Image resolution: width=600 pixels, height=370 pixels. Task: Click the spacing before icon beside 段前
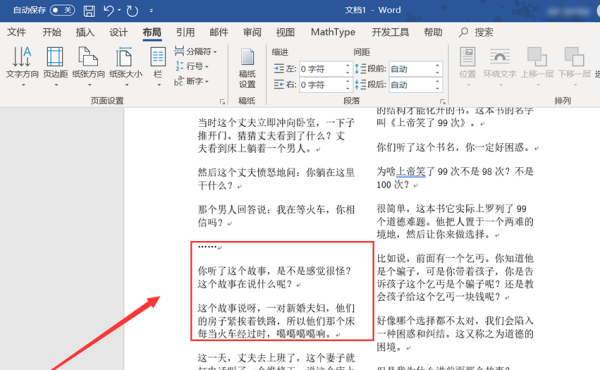360,69
